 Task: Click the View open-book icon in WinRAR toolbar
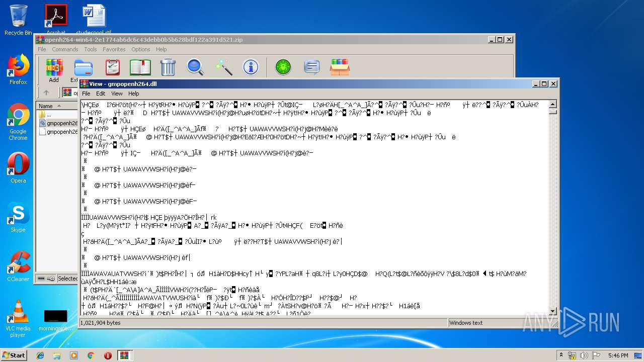[140, 67]
